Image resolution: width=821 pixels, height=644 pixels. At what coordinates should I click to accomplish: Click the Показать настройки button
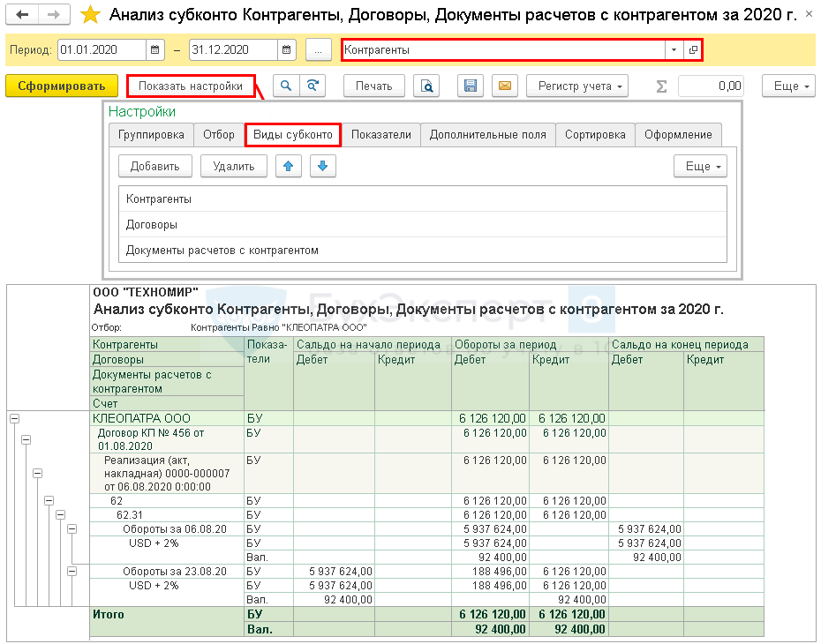(191, 86)
